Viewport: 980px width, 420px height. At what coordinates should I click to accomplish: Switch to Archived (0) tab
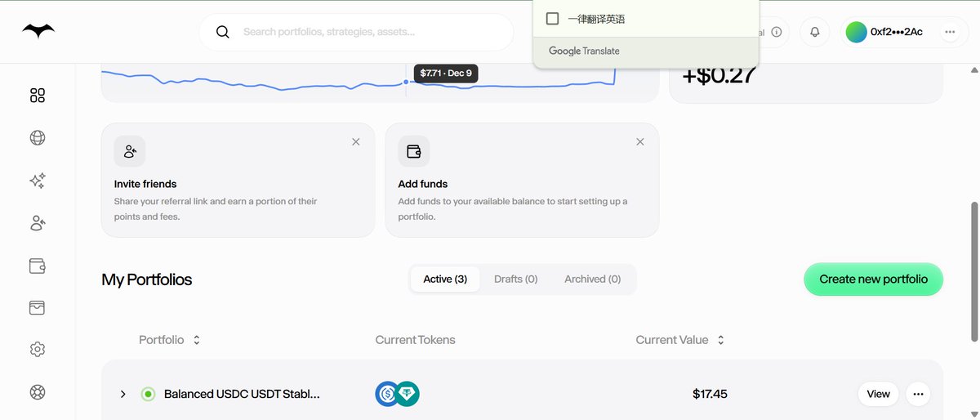pos(593,279)
